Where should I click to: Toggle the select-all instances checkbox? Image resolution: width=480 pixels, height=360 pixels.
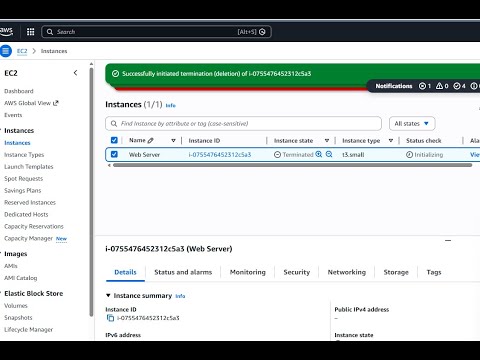pos(114,140)
